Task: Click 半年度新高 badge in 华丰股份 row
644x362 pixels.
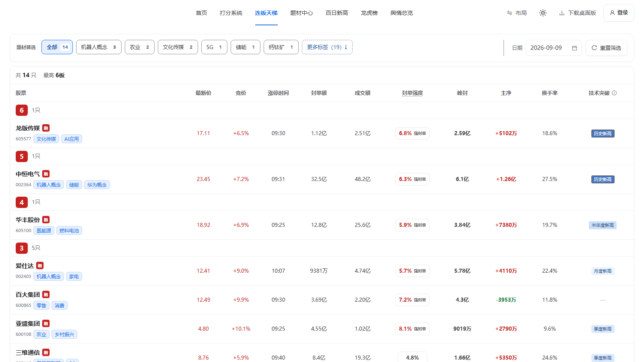Action: (603, 225)
